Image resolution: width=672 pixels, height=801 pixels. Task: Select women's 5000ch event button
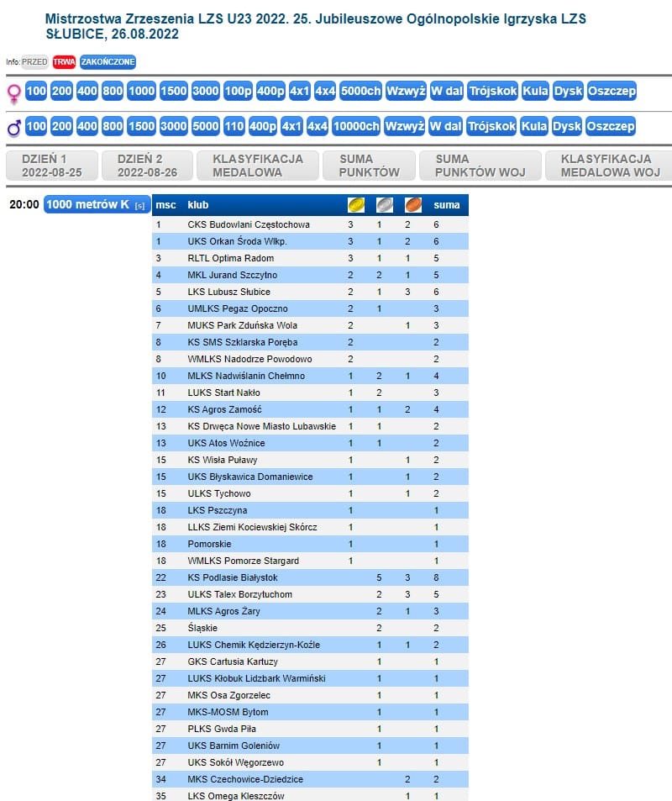pos(361,92)
